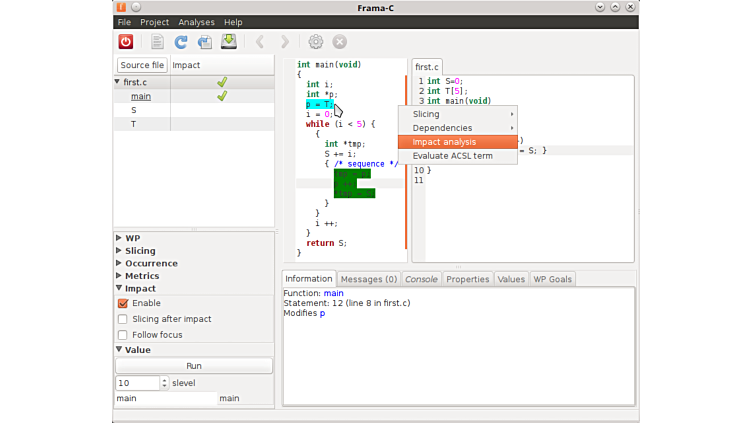Image resolution: width=752 pixels, height=423 pixels.
Task: Click the Save session download icon
Action: coord(229,42)
